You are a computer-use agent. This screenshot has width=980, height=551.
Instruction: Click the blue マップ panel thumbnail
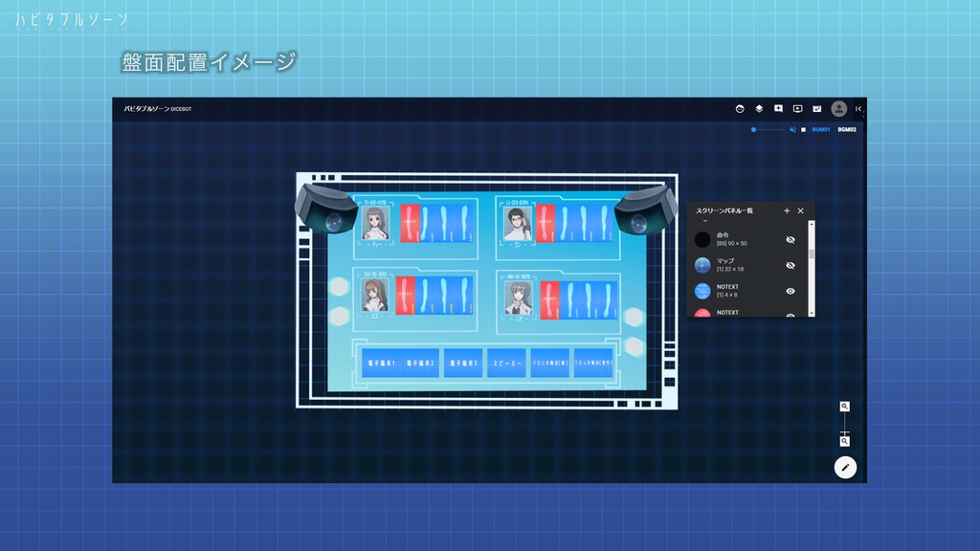click(x=702, y=265)
